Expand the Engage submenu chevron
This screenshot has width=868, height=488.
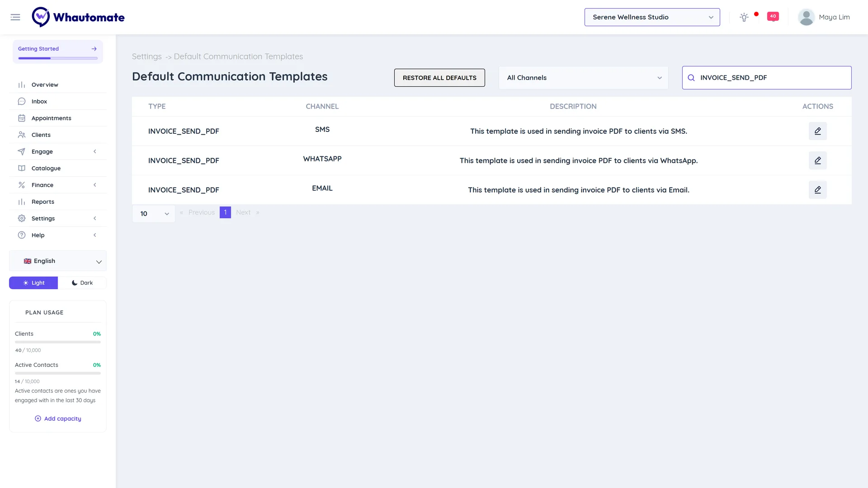click(x=95, y=152)
